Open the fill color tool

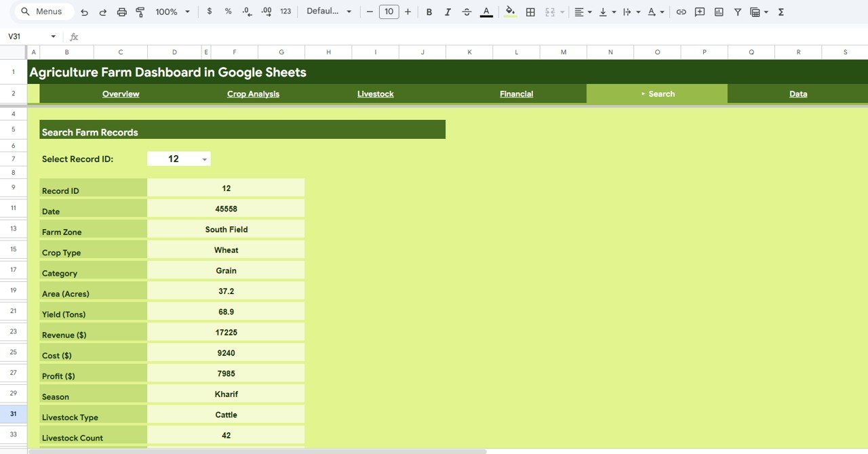tap(510, 12)
